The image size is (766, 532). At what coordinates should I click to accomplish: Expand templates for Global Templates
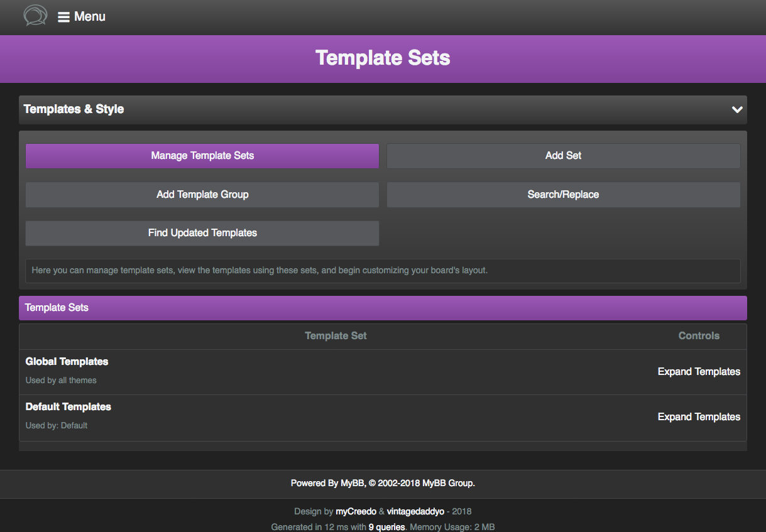699,372
